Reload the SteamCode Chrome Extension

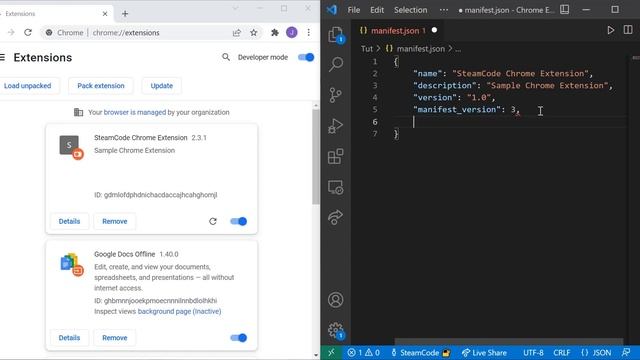(213, 221)
